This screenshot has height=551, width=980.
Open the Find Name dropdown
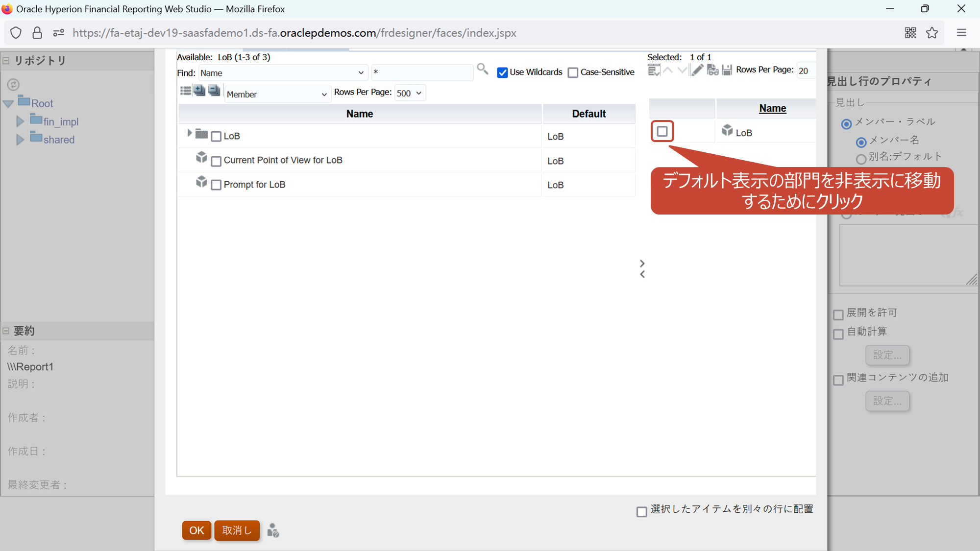coord(282,72)
